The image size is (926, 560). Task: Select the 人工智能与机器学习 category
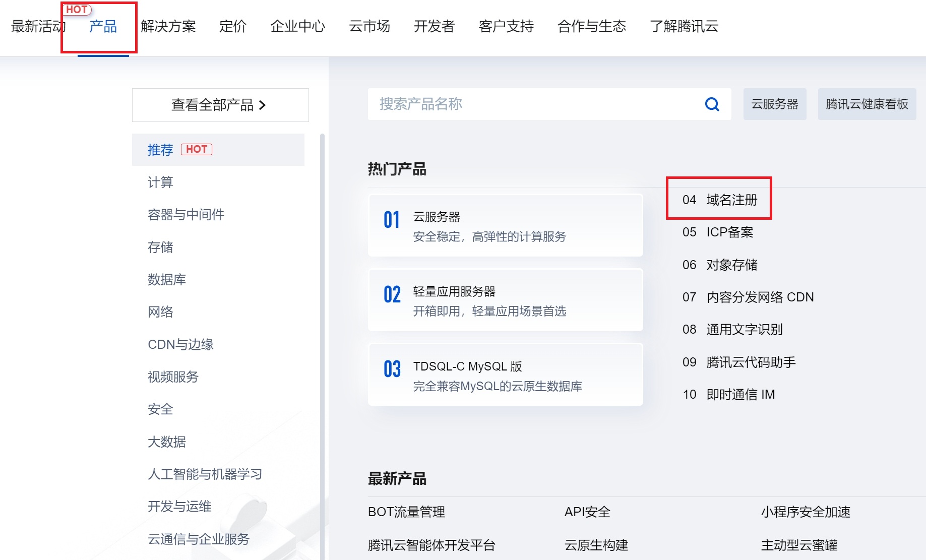205,474
